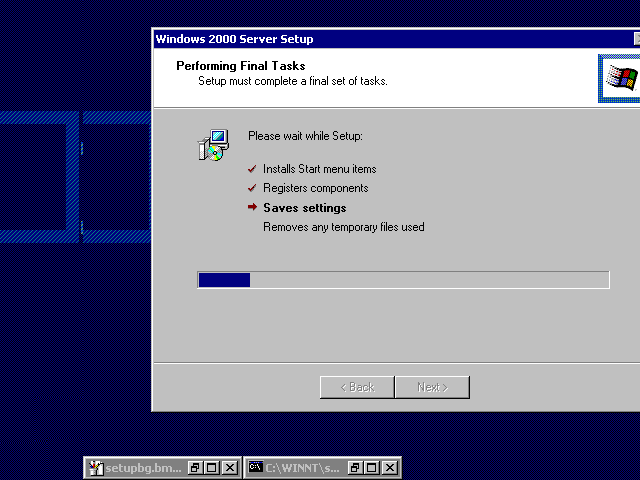Click checkmark next to Installs Start menu items
This screenshot has width=640, height=480.
click(252, 169)
